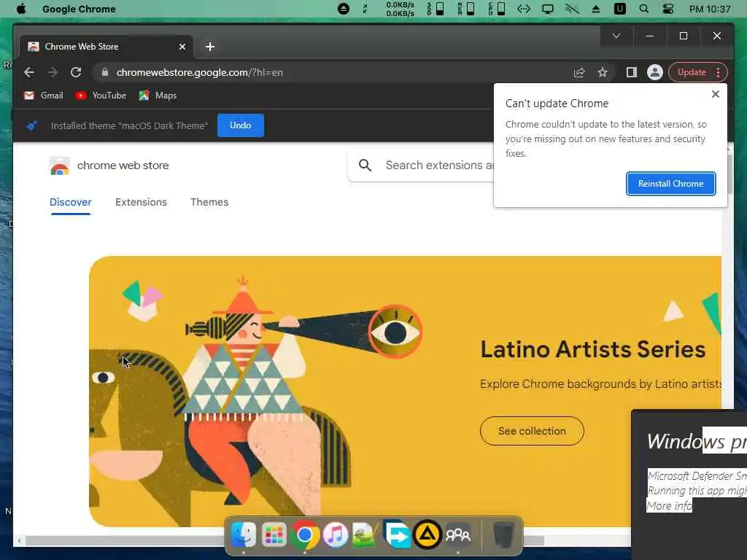Open Music app from the dock
This screenshot has height=560, width=747.
336,534
